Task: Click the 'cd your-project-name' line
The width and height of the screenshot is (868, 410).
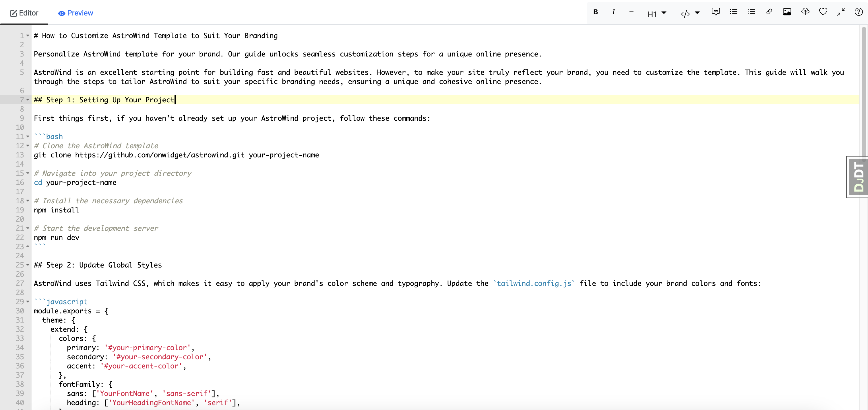Action: [x=75, y=182]
